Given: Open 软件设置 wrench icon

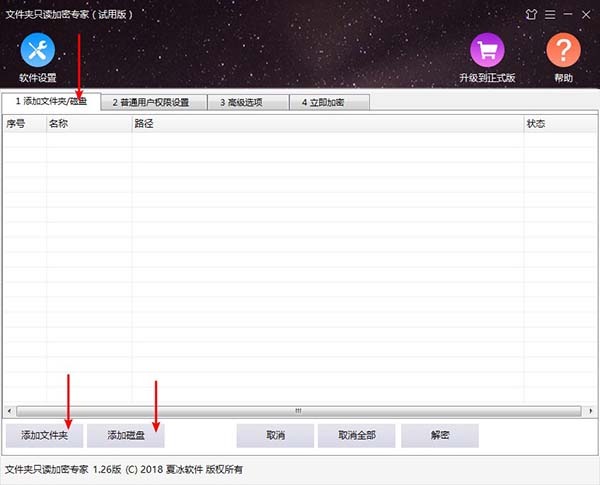Looking at the screenshot, I should pos(37,50).
